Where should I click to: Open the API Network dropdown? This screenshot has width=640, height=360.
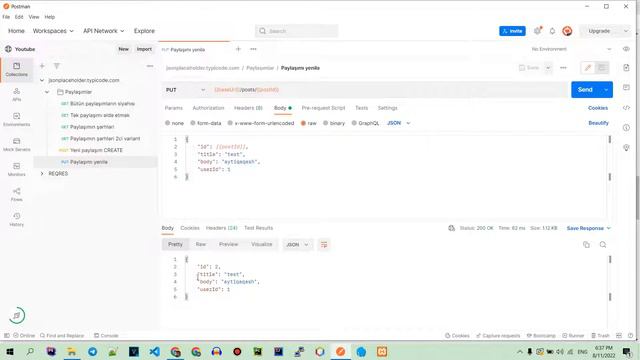104,31
